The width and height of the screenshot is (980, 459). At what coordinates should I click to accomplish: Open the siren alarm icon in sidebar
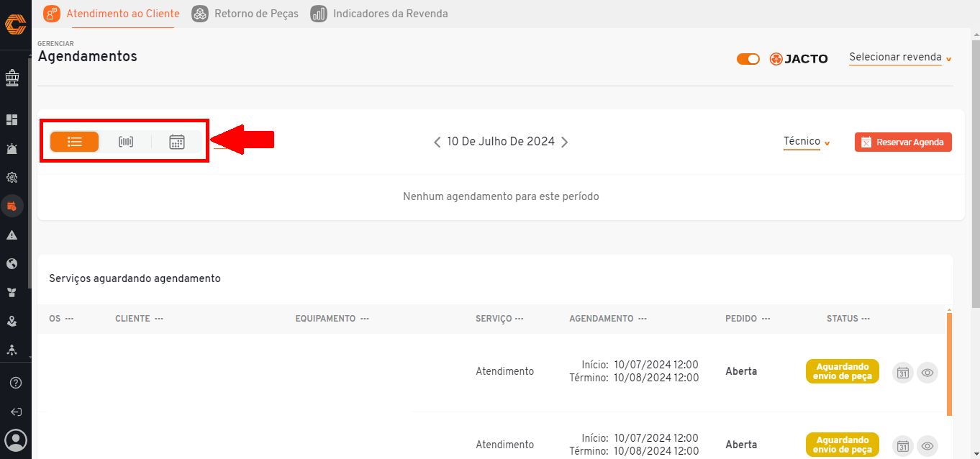pos(12,149)
